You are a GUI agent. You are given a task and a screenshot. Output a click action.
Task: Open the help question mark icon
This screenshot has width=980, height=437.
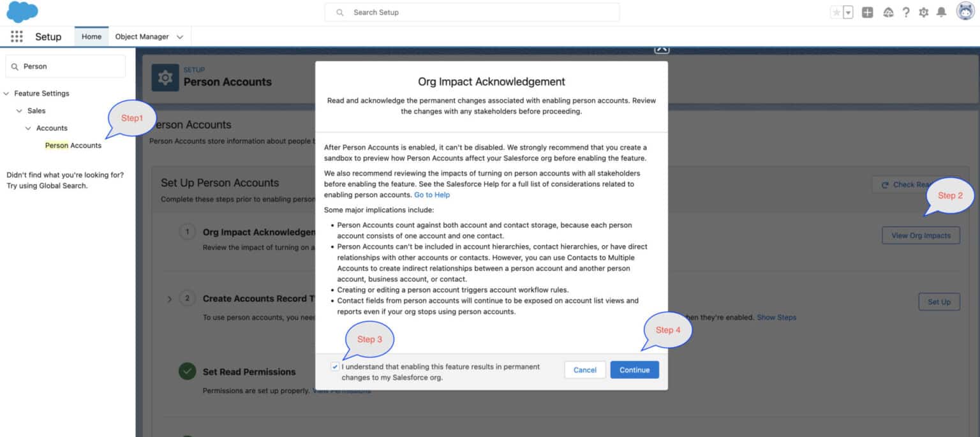click(x=905, y=11)
